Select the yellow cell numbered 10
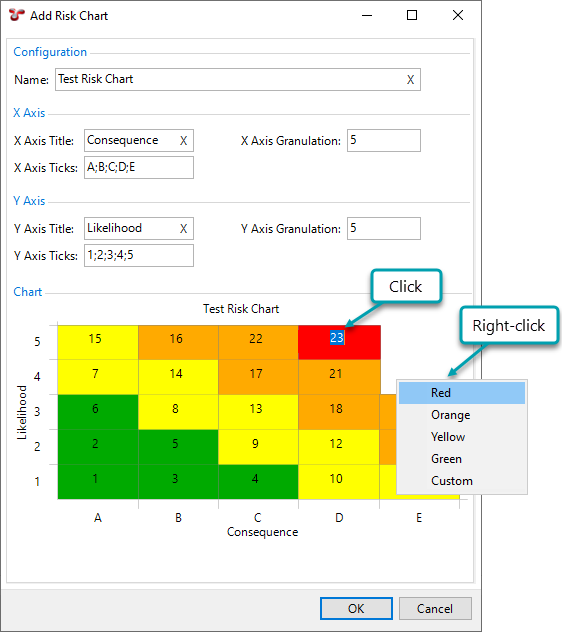The image size is (562, 632). click(x=339, y=482)
